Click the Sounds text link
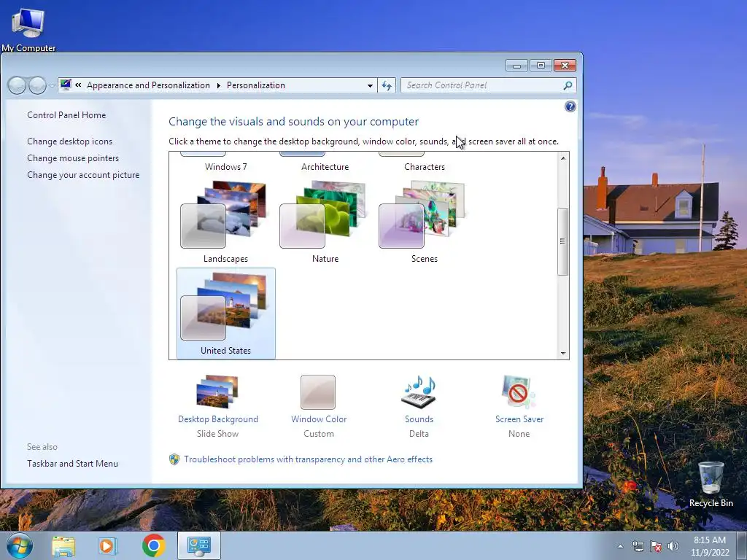The image size is (747, 560). 419,419
